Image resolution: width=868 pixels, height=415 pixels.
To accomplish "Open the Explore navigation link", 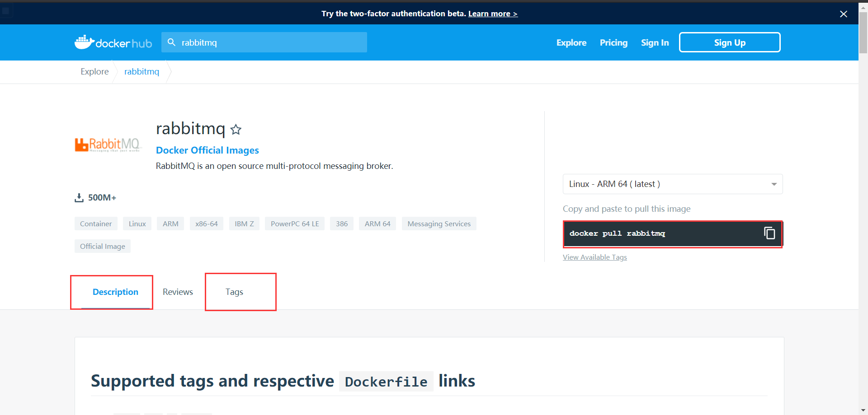I will pos(571,42).
